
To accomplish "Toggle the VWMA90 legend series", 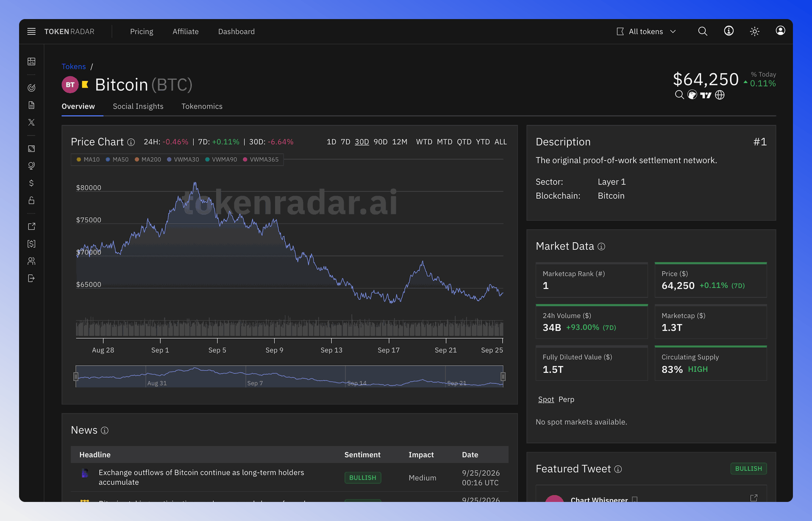I will coord(221,160).
